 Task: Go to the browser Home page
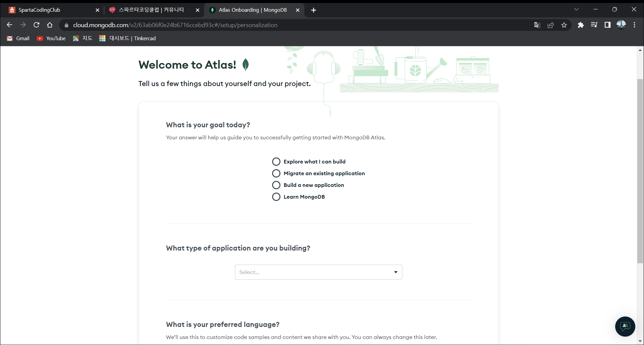click(50, 25)
